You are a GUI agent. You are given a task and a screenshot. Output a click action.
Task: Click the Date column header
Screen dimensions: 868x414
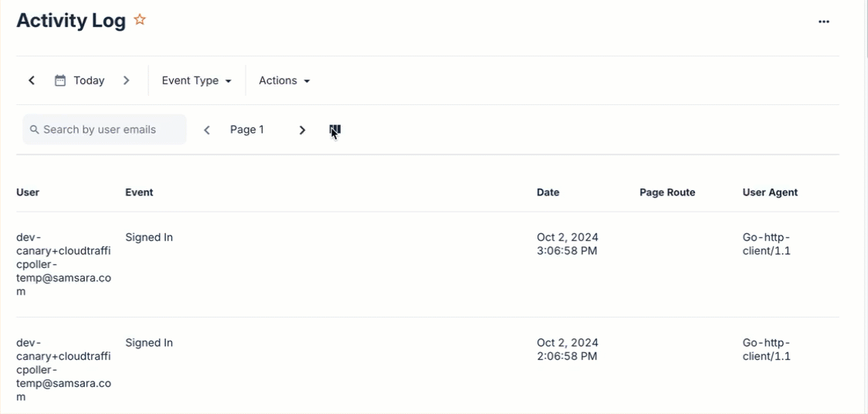(x=548, y=192)
